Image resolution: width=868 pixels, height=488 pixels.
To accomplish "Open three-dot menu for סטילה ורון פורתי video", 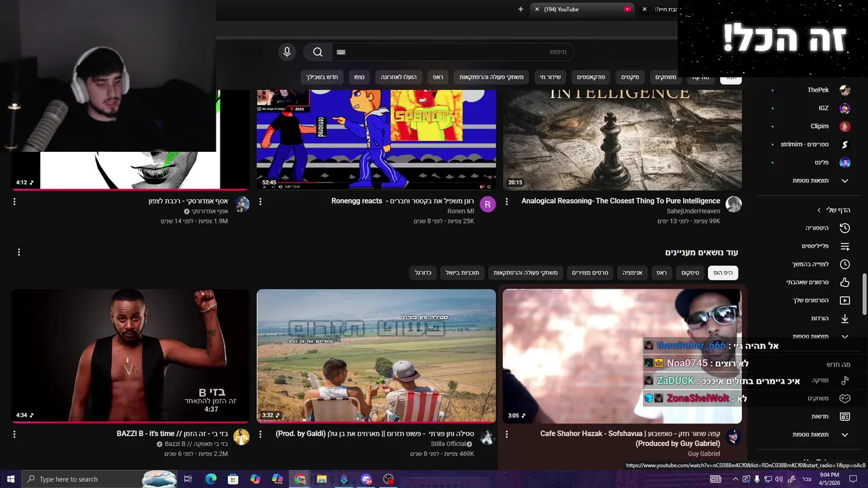I will (x=260, y=434).
